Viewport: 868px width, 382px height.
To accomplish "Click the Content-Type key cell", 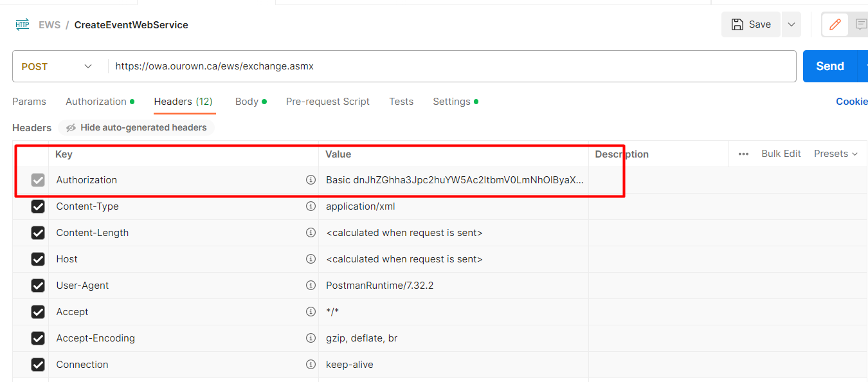I will (x=184, y=206).
